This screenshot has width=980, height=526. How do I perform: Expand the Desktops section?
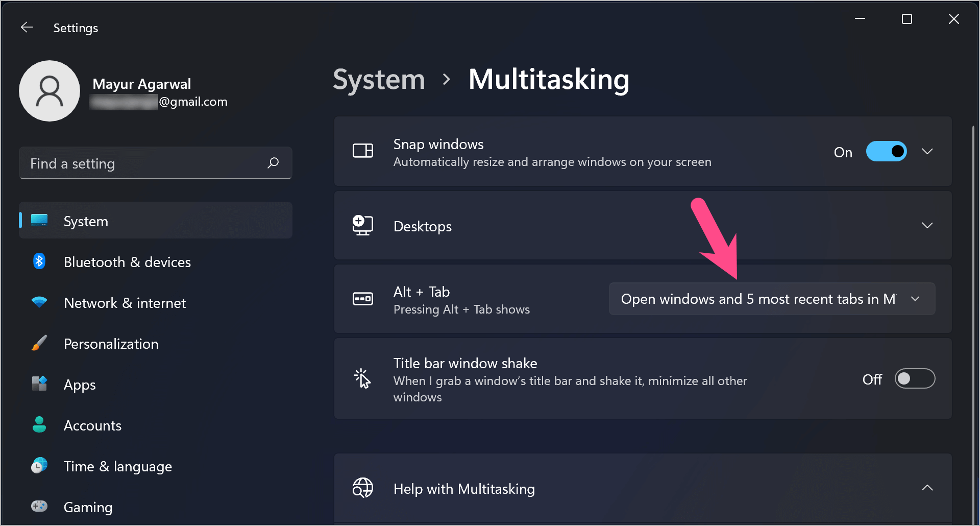tap(927, 225)
